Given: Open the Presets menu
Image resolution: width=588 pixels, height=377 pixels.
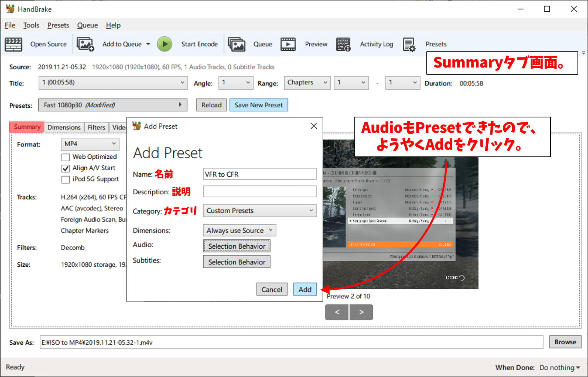Looking at the screenshot, I should click(58, 25).
